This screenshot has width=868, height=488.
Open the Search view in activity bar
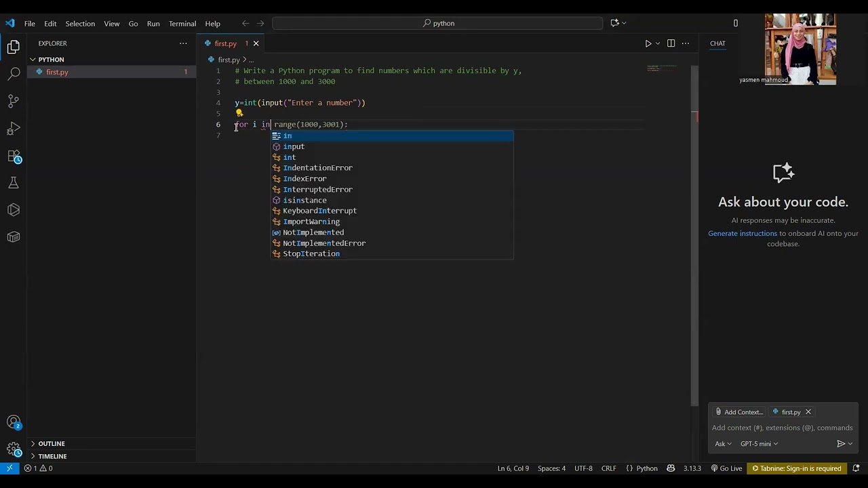click(14, 73)
